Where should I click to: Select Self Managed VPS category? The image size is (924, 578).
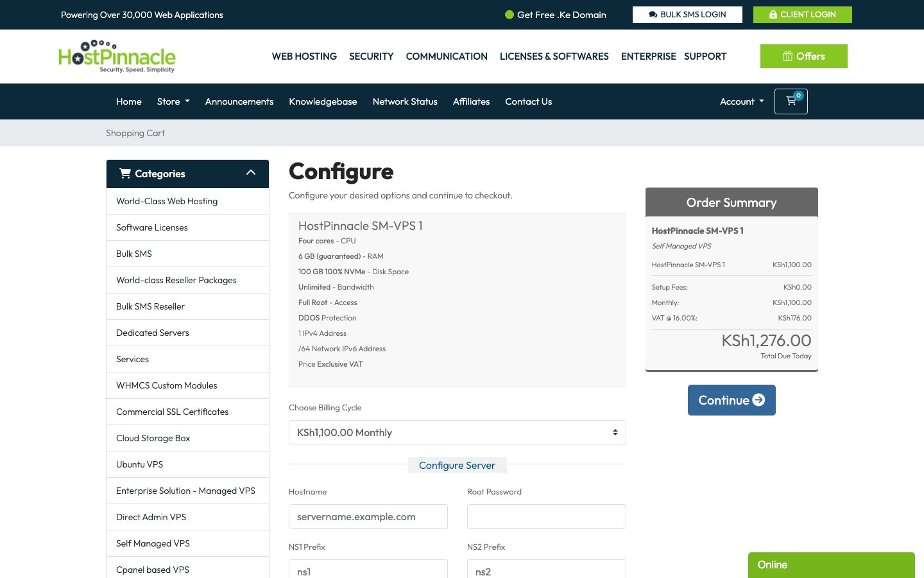(x=187, y=543)
